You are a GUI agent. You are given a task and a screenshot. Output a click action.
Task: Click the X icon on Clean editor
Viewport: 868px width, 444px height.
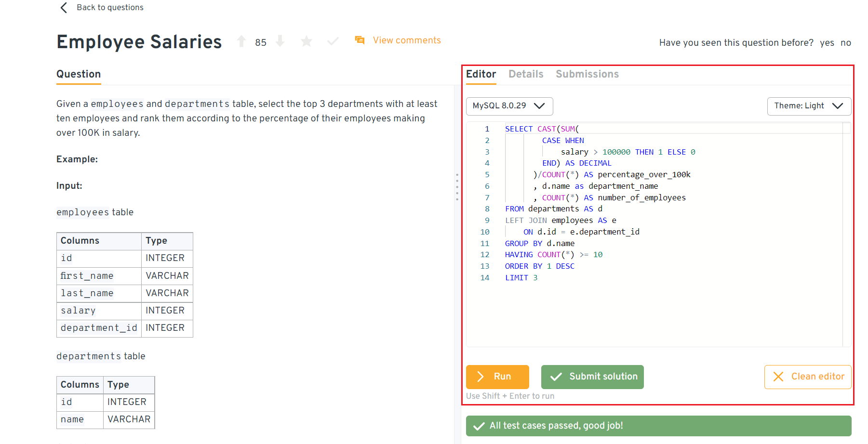pos(778,377)
